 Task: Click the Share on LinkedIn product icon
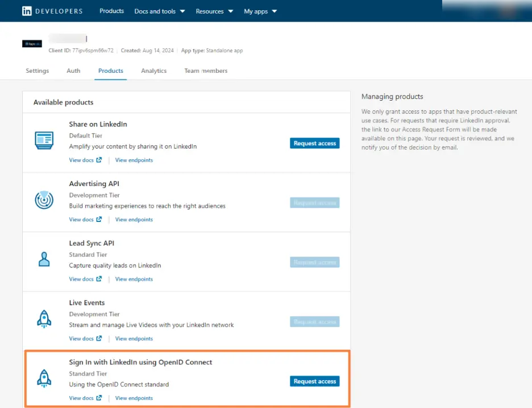click(44, 140)
